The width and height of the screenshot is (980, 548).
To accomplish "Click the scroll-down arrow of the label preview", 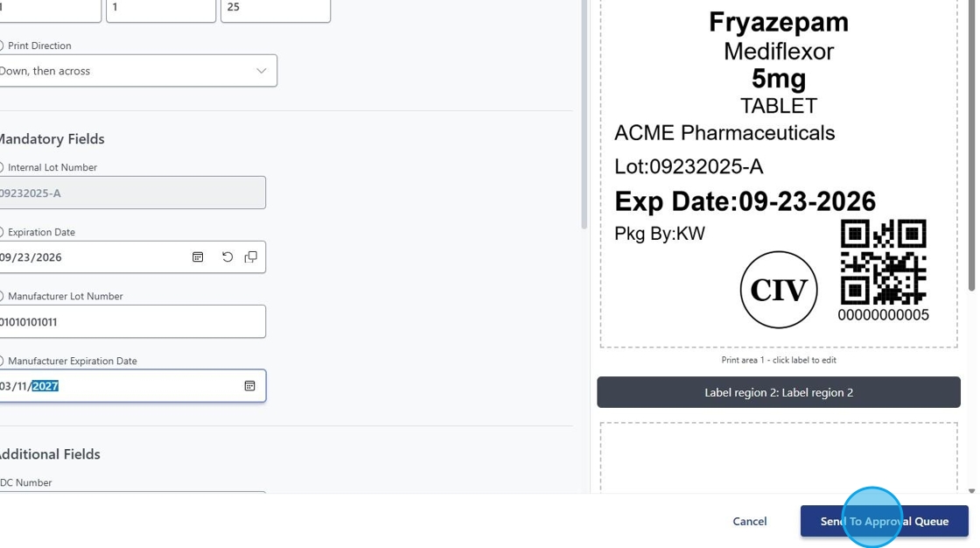I will click(971, 492).
